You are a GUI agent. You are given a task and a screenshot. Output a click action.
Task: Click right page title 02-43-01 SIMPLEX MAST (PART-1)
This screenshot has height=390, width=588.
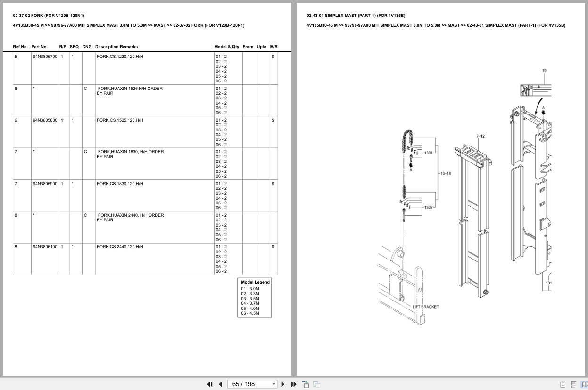[356, 16]
